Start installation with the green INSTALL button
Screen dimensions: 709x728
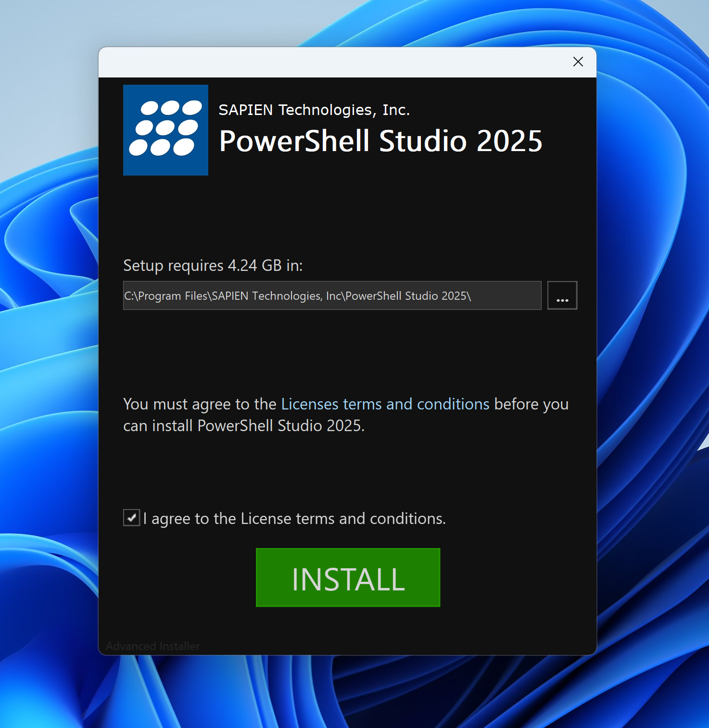point(348,577)
